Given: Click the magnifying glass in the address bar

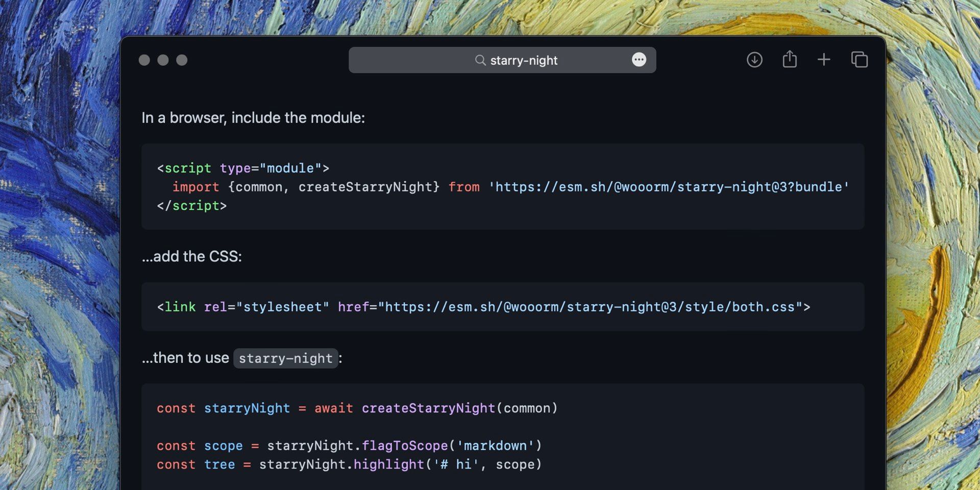Looking at the screenshot, I should click(x=480, y=60).
